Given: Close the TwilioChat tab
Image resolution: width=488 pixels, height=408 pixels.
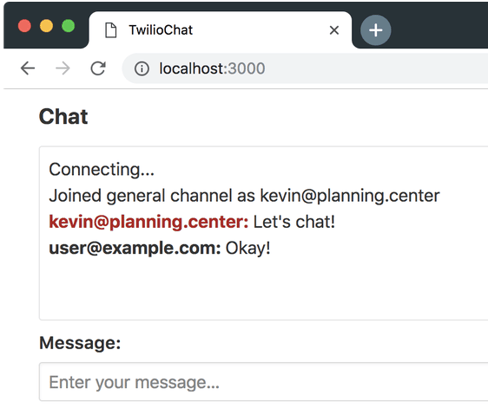Looking at the screenshot, I should point(334,30).
